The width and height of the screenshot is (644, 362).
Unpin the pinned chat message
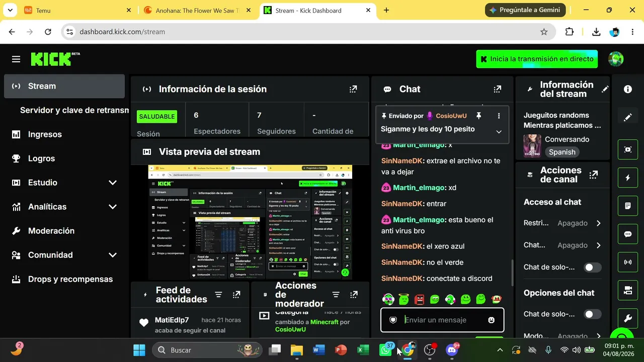478,116
